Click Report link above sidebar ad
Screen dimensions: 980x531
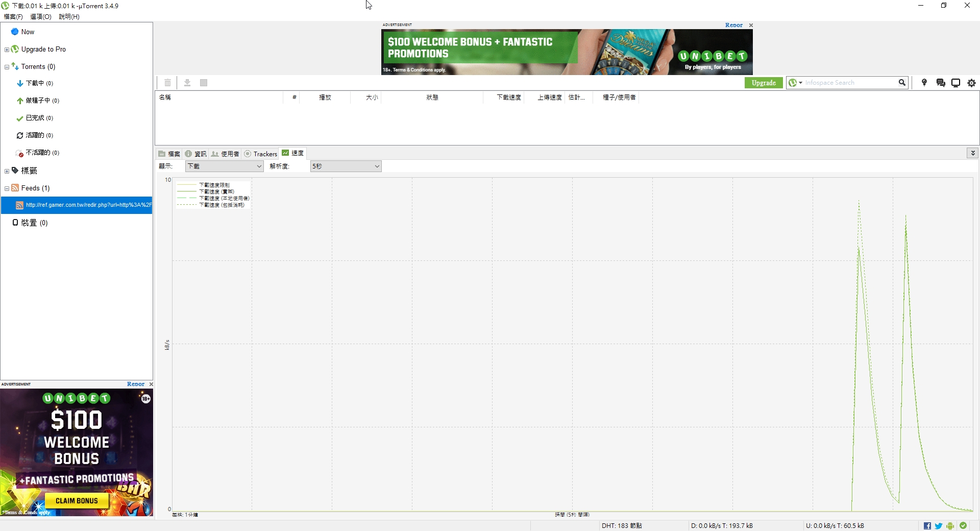[x=136, y=384]
